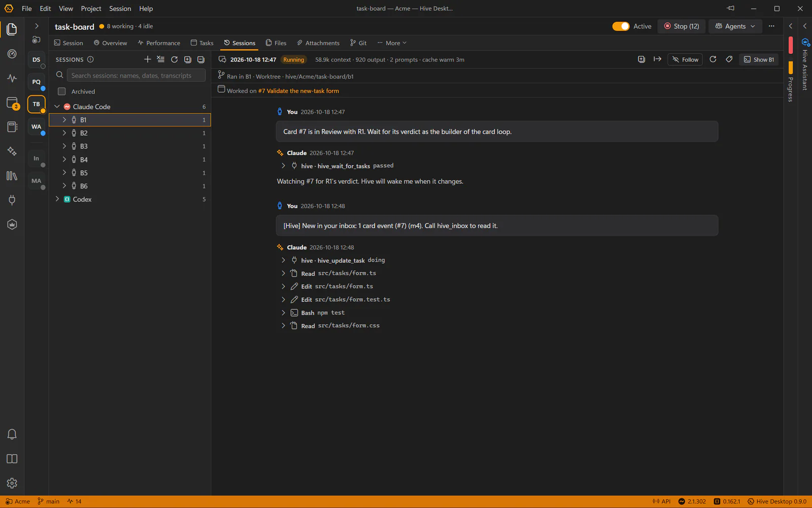Select the B5 session row

coord(130,173)
